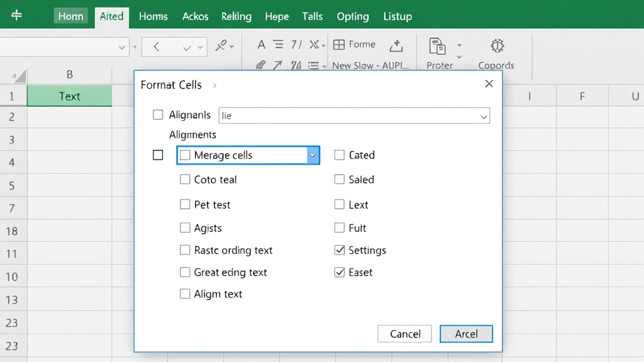Image resolution: width=644 pixels, height=362 pixels.
Task: Click the borders grid icon beside Forme
Action: tap(338, 45)
